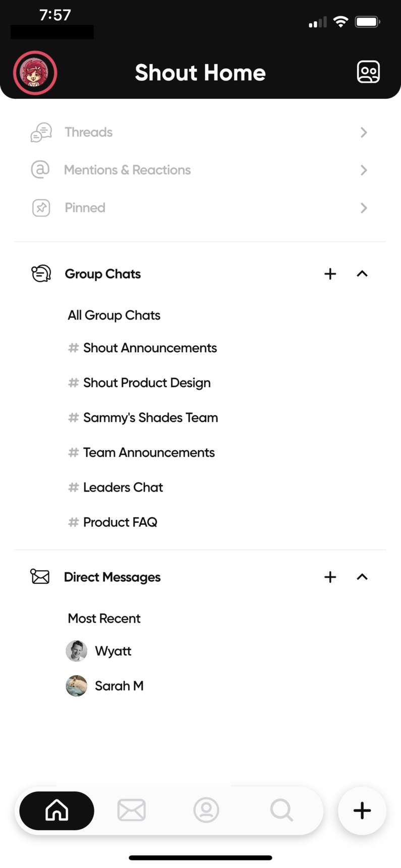Switch to the profile tab in the bottom bar

(206, 810)
